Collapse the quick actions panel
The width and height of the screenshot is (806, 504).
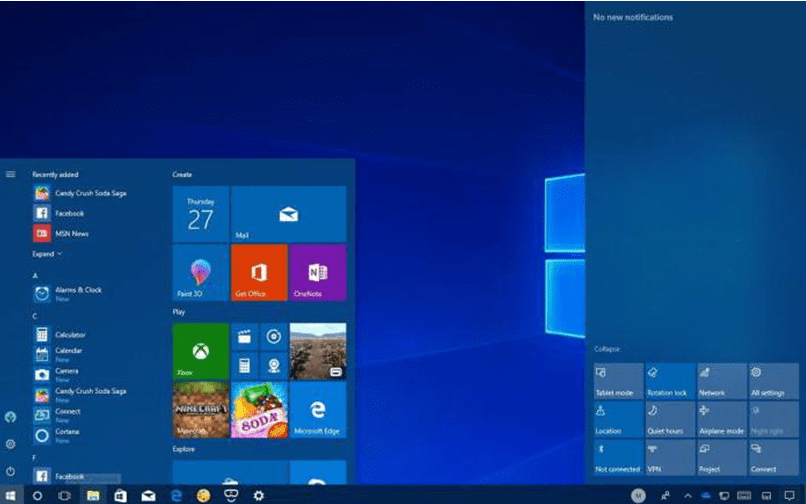(607, 349)
